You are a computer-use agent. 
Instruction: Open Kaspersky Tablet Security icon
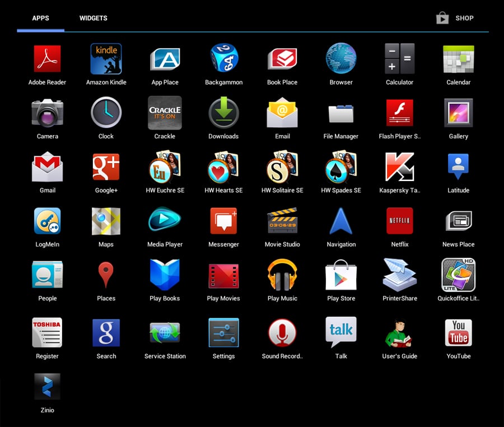coord(399,167)
